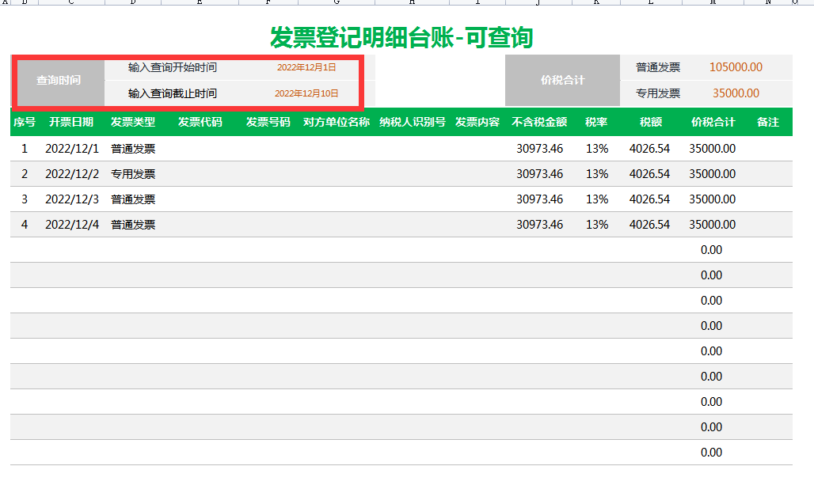The image size is (814, 504).
Task: Click the 发票类型 column header
Action: tap(133, 122)
